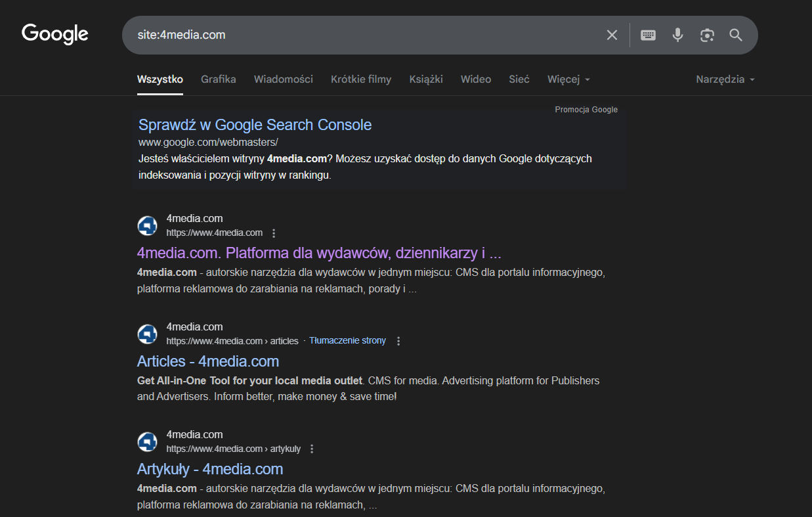
Task: Select the Wiadomości tab
Action: 283,79
